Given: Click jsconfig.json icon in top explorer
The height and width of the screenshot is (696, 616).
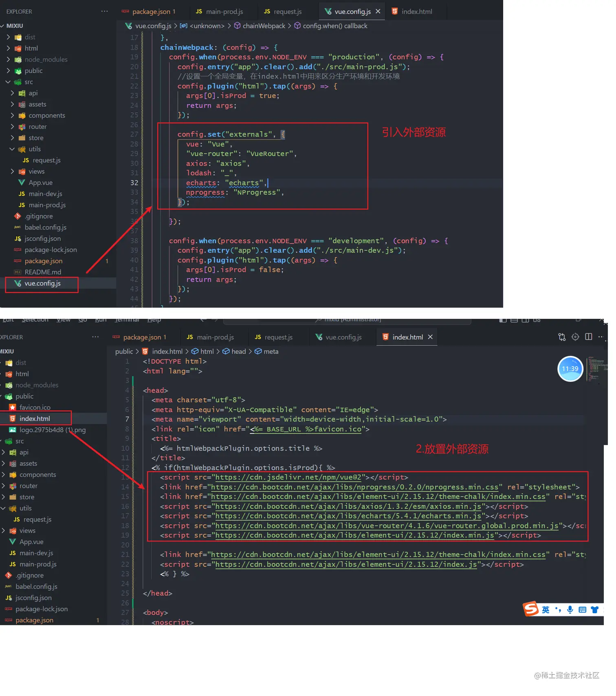Looking at the screenshot, I should tap(18, 239).
